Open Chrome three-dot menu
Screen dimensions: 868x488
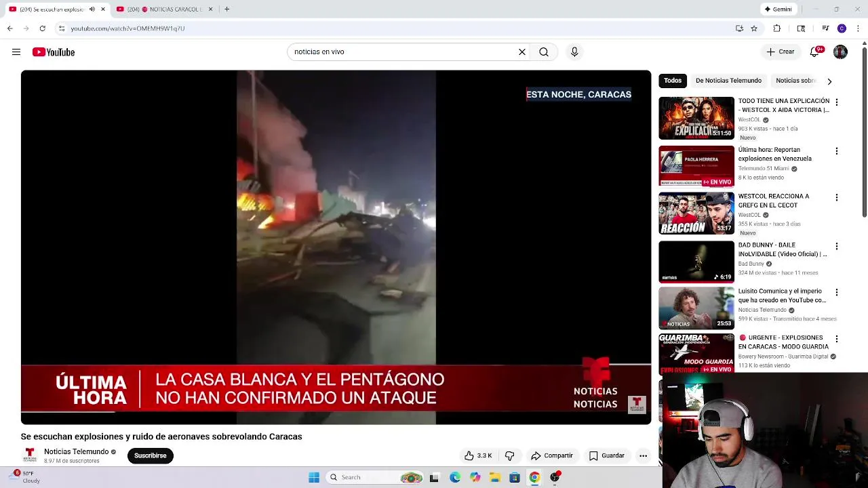coord(859,28)
